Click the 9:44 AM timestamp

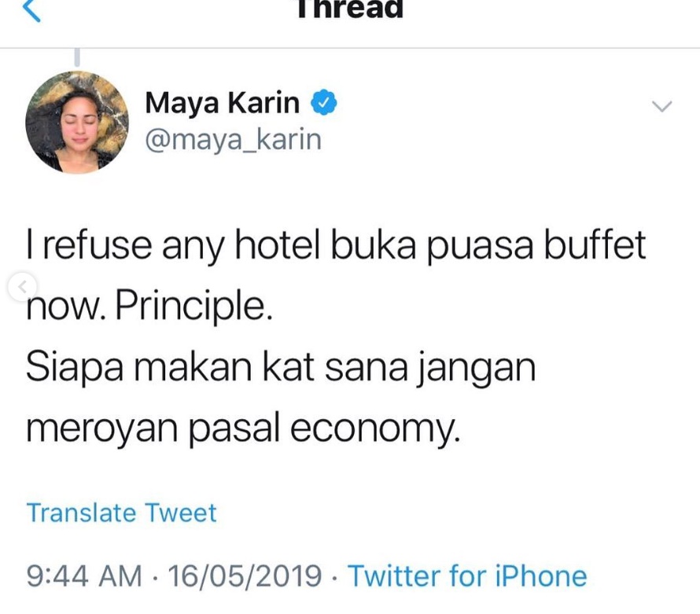click(84, 575)
